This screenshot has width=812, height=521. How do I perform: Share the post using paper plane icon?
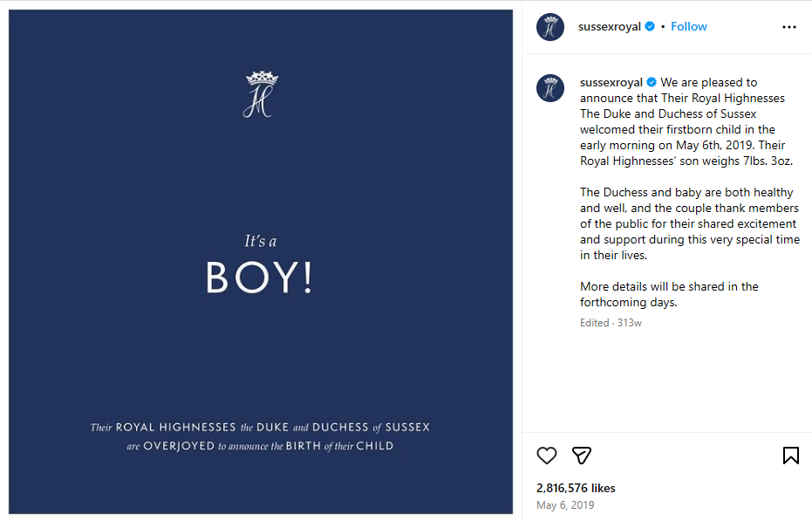582,456
